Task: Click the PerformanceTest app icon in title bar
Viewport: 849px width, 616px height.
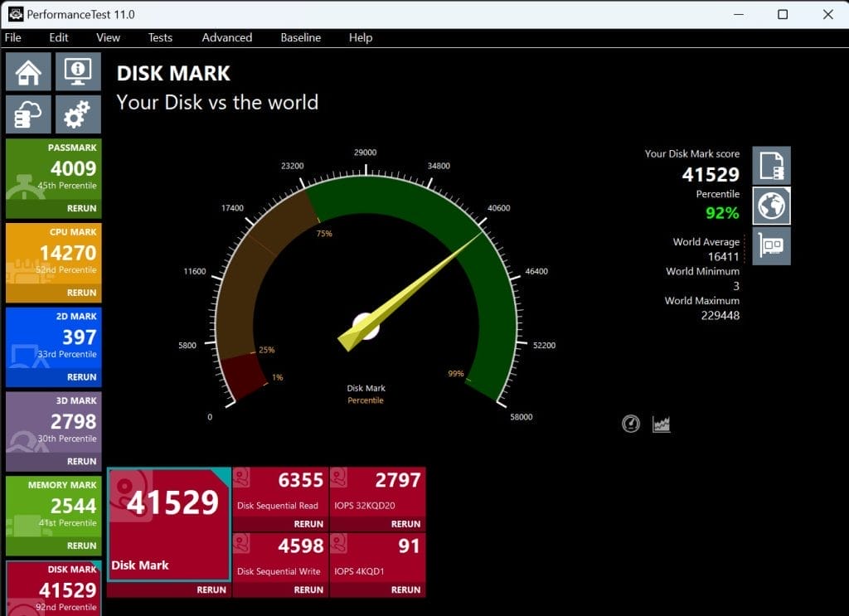Action: coord(16,15)
